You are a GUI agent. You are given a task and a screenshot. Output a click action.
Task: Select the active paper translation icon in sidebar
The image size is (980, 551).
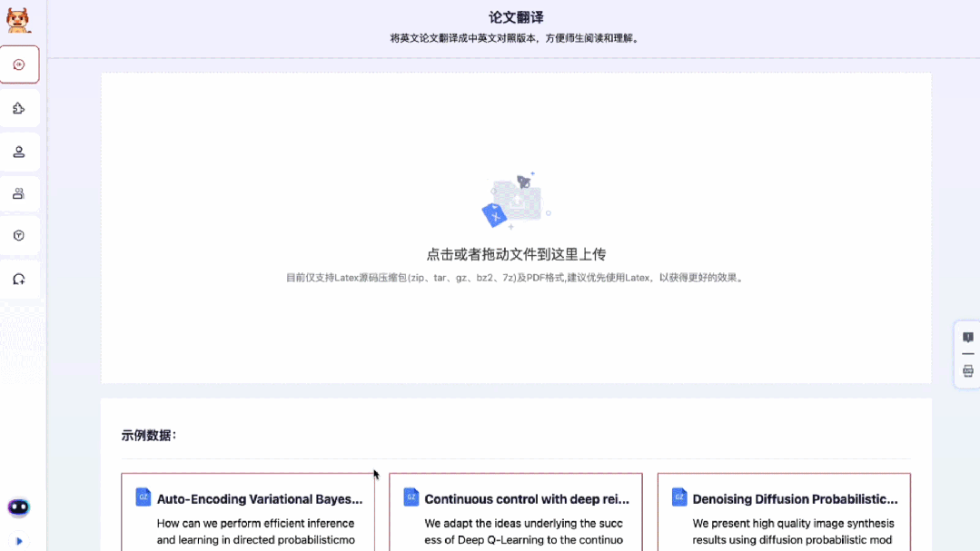[20, 64]
